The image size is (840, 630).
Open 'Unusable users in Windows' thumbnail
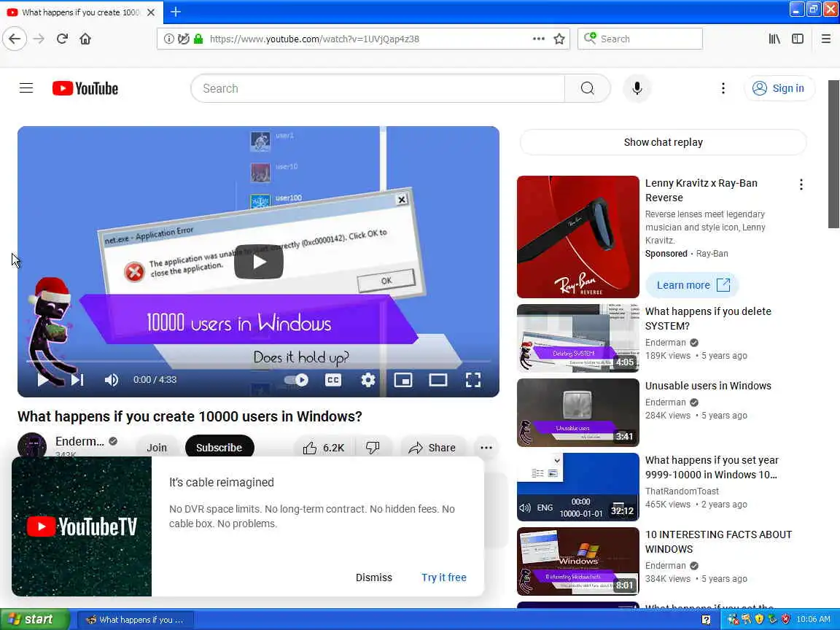578,413
